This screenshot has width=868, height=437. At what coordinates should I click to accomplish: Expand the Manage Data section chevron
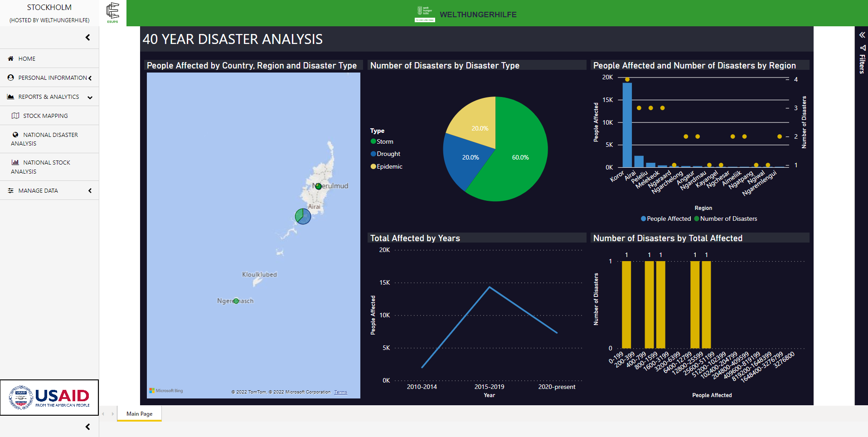90,190
